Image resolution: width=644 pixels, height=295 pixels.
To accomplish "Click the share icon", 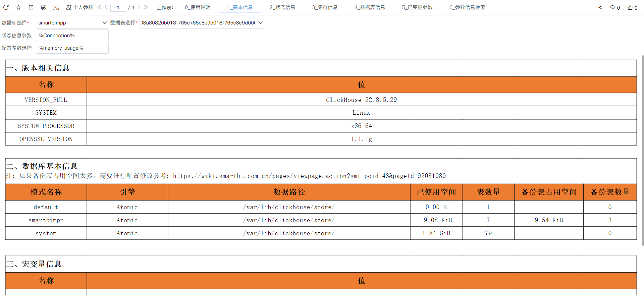I will 600,7.
